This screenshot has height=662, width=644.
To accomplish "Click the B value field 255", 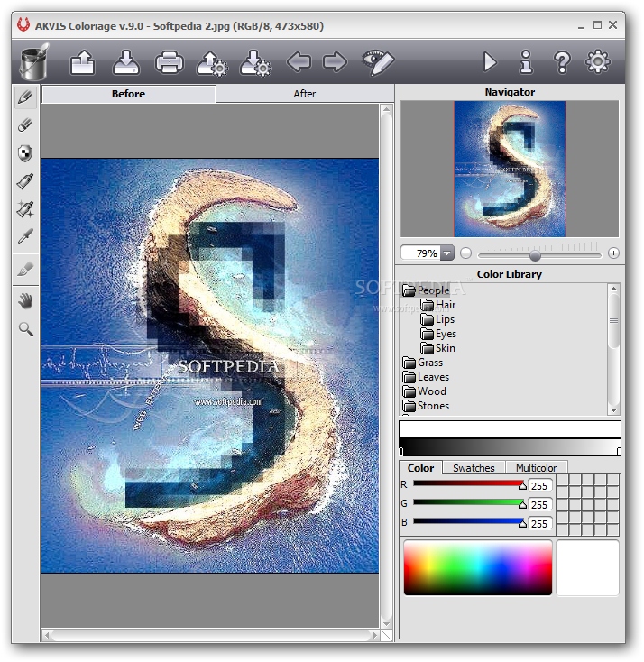I will [x=539, y=523].
